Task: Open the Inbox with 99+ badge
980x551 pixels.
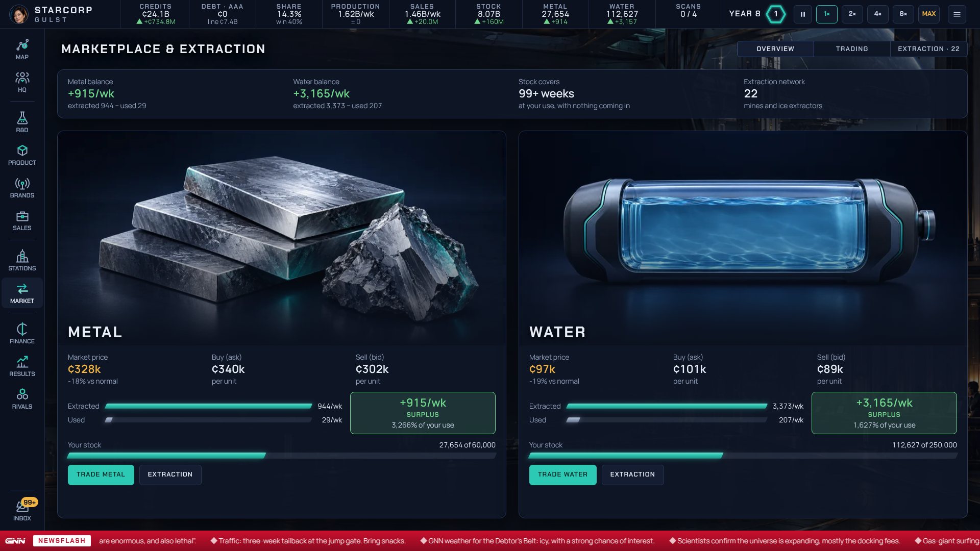Action: click(22, 510)
